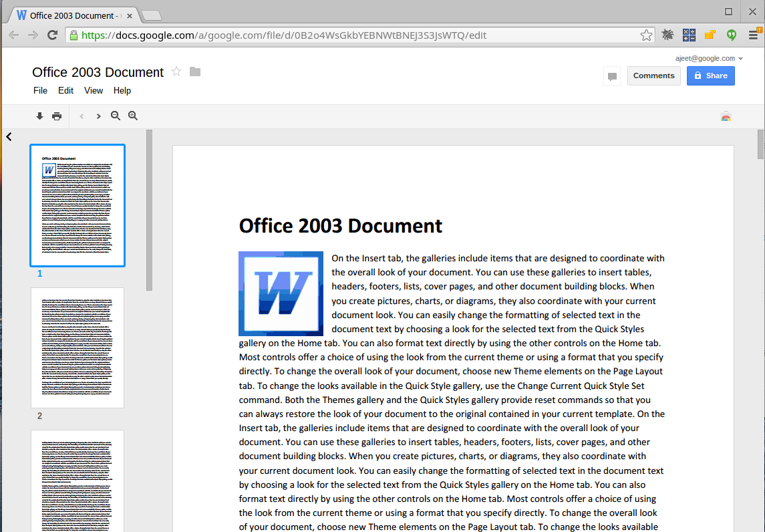Screen dimensions: 765x532
Task: Bookmark the page with the address bar star
Action: (646, 35)
